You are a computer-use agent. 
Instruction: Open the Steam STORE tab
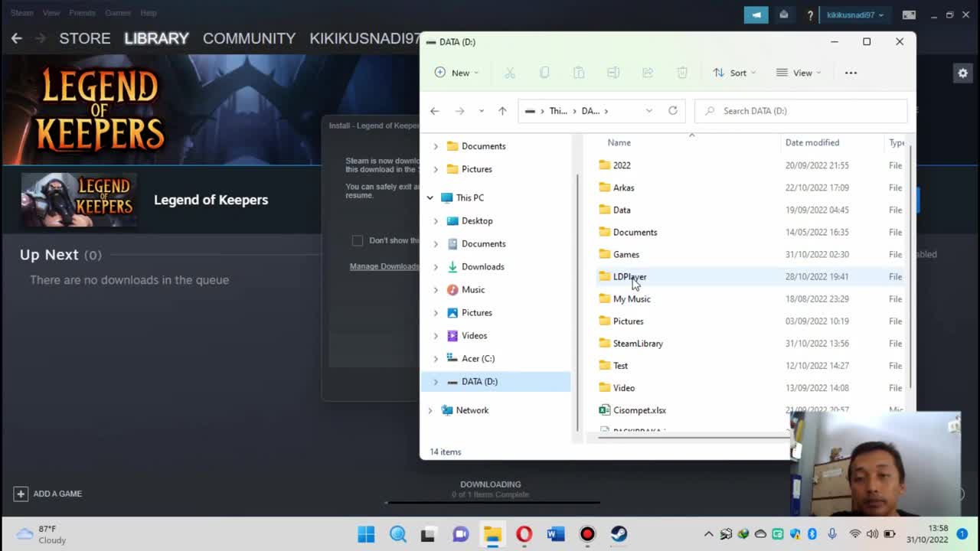pyautogui.click(x=85, y=38)
